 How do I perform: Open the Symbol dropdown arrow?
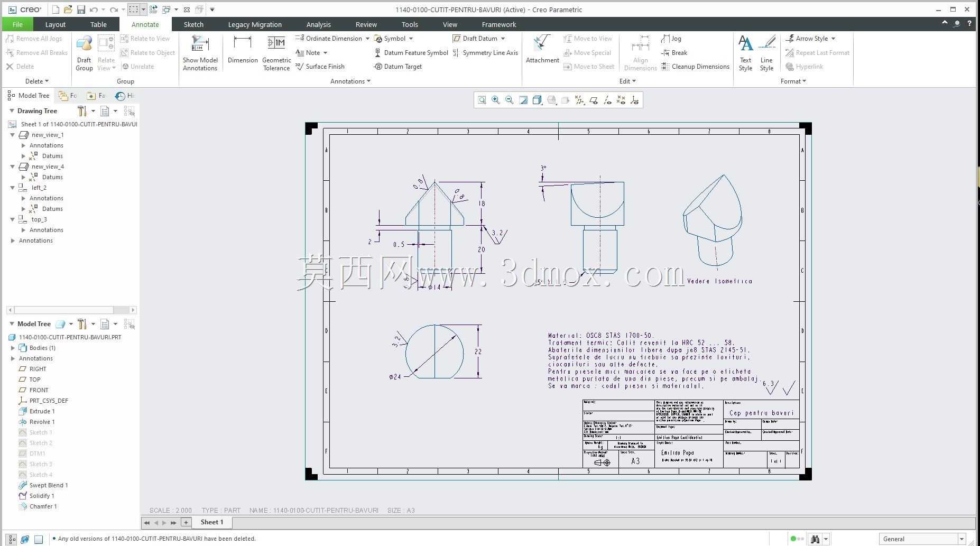tap(411, 39)
